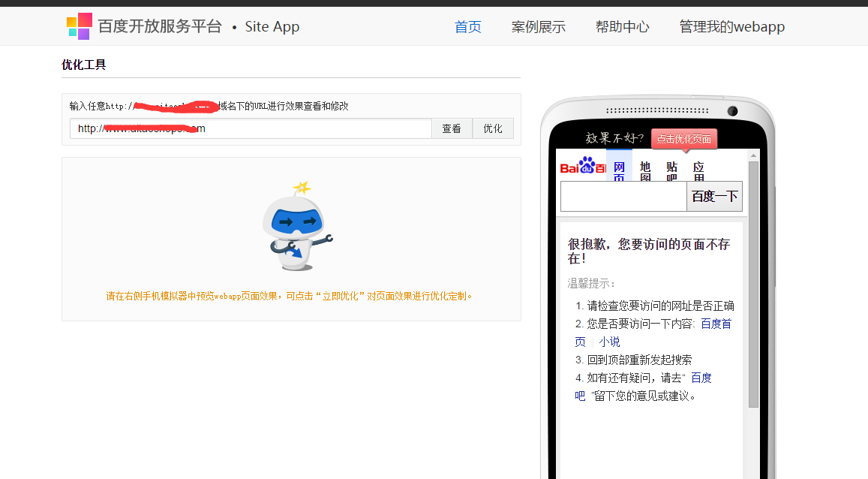Click the Baidu open platform logo icon

[x=80, y=26]
